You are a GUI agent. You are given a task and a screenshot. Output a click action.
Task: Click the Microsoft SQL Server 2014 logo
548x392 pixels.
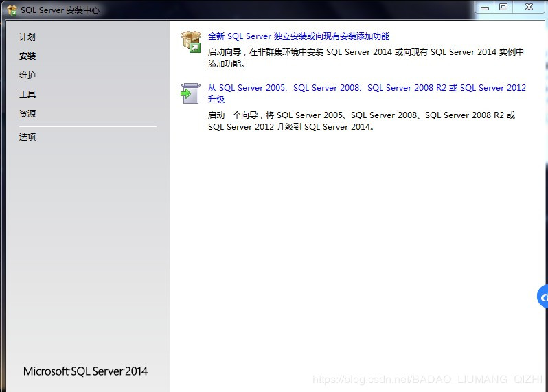pos(85,371)
